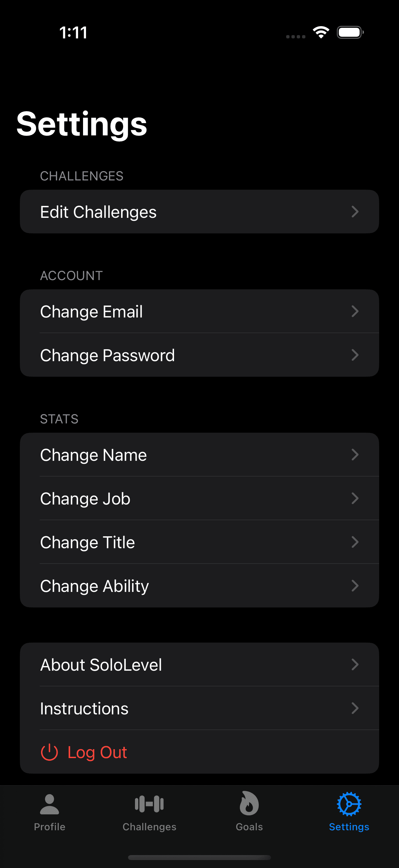The width and height of the screenshot is (399, 868).
Task: Expand the Edit Challenges chevron
Action: click(x=355, y=212)
